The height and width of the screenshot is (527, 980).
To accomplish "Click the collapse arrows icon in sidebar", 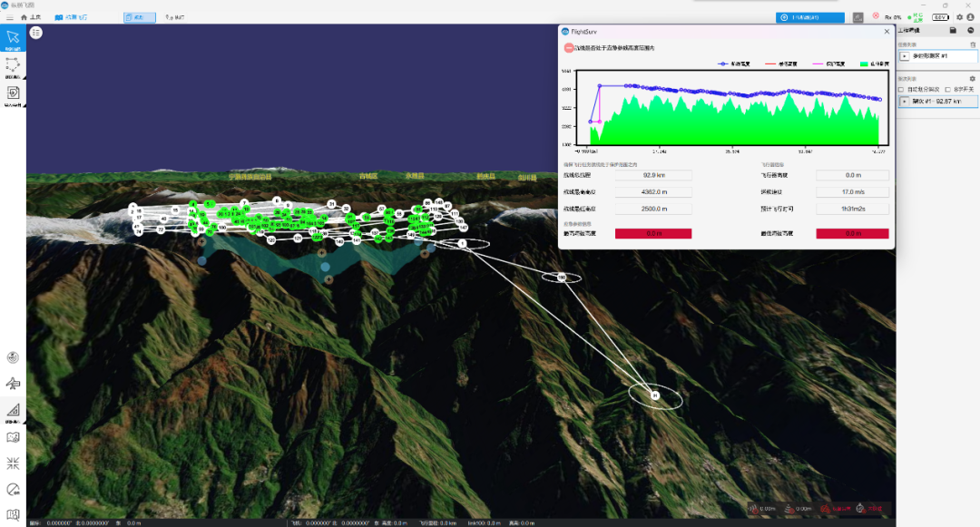I will 13,463.
